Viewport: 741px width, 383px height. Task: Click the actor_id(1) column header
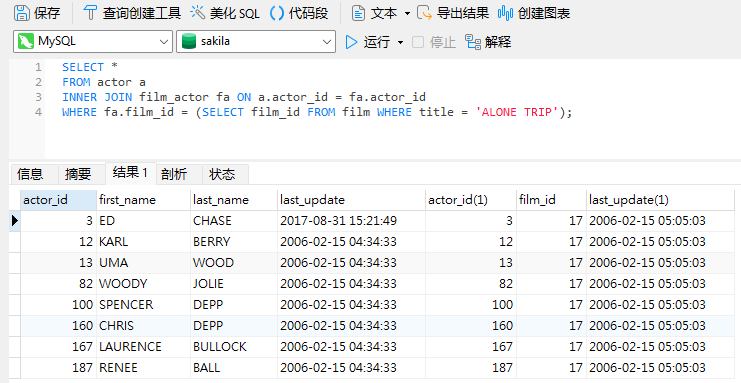(471, 200)
